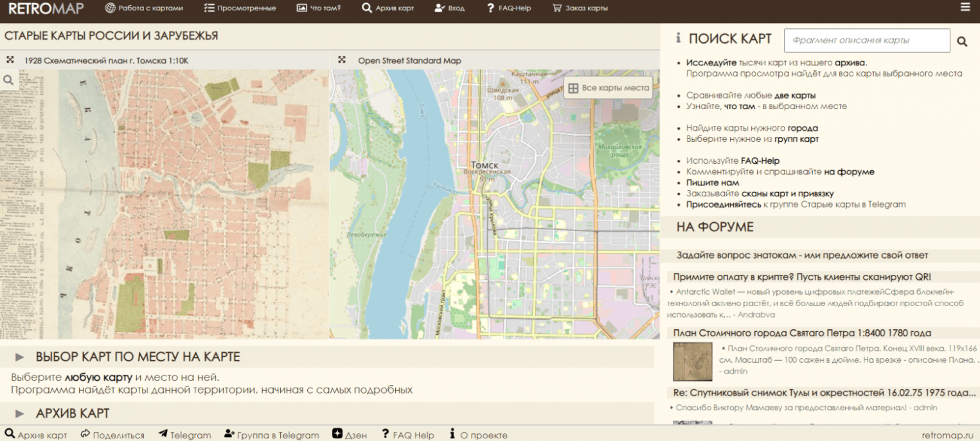
Task: Open the План Столичного города thumbnail
Action: click(x=693, y=362)
